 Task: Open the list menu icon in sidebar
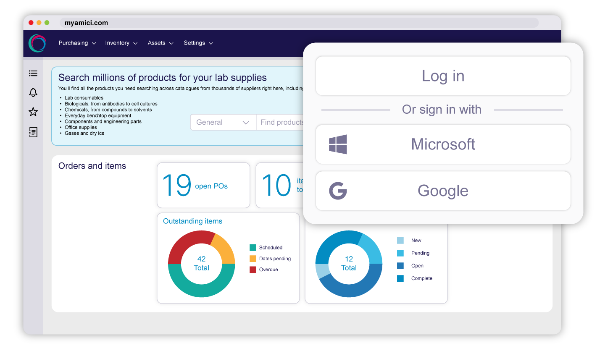[33, 73]
